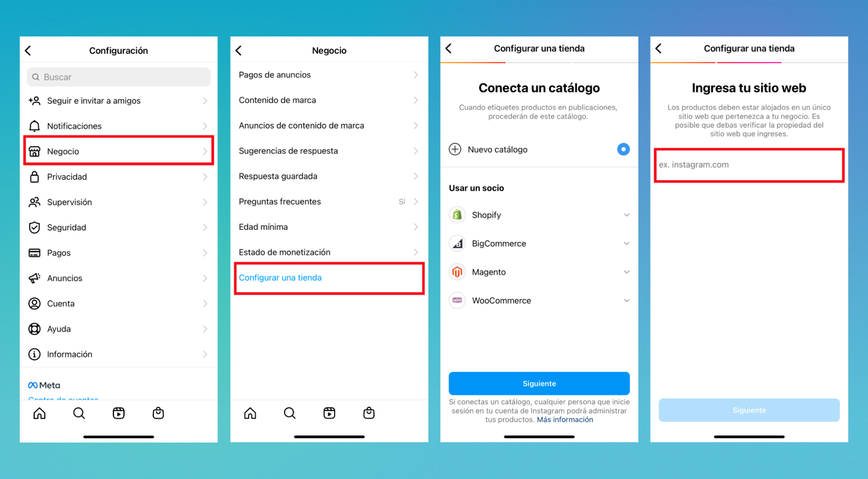The height and width of the screenshot is (479, 868).
Task: Tap the Seguridad shield icon
Action: 34,228
